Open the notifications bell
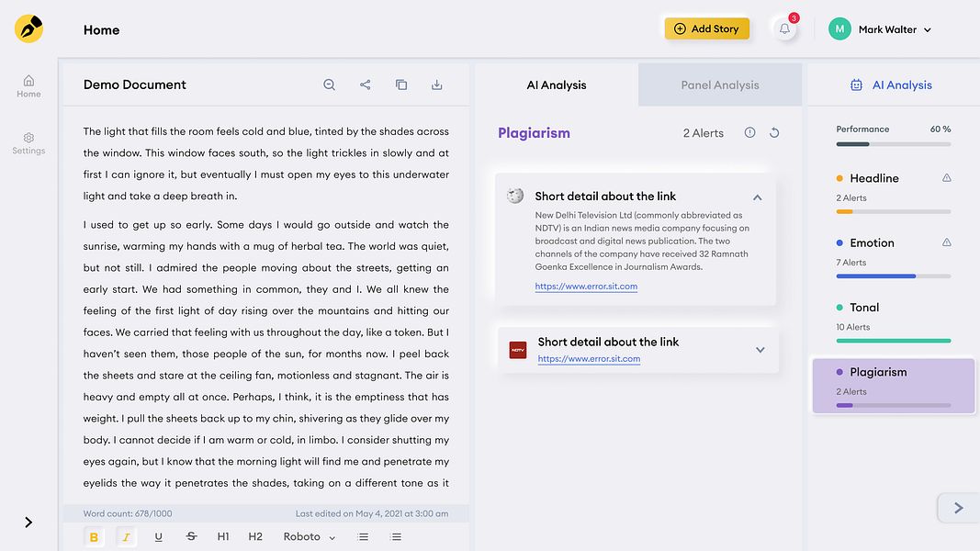The width and height of the screenshot is (980, 551). (785, 28)
